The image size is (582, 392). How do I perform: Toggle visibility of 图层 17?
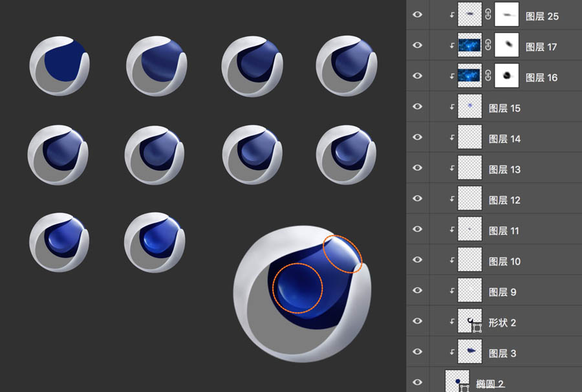click(x=418, y=45)
